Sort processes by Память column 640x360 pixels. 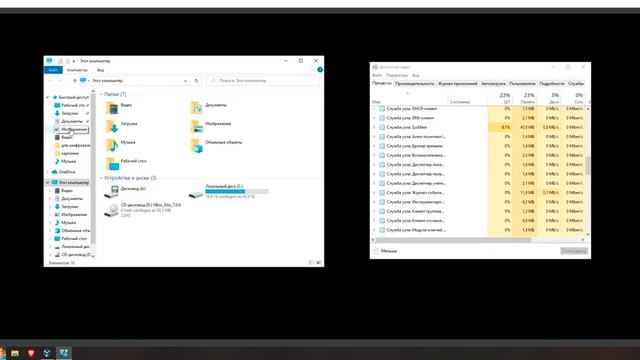coord(524,98)
